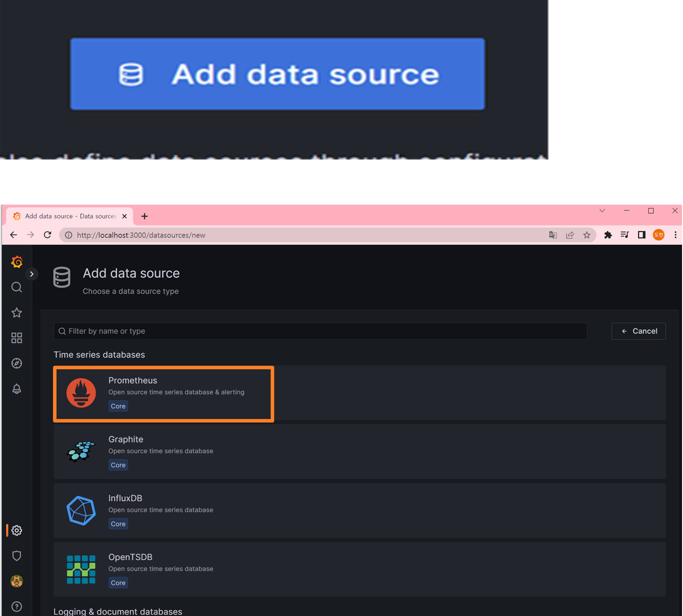Open the Chrome three-dot menu

pos(675,235)
